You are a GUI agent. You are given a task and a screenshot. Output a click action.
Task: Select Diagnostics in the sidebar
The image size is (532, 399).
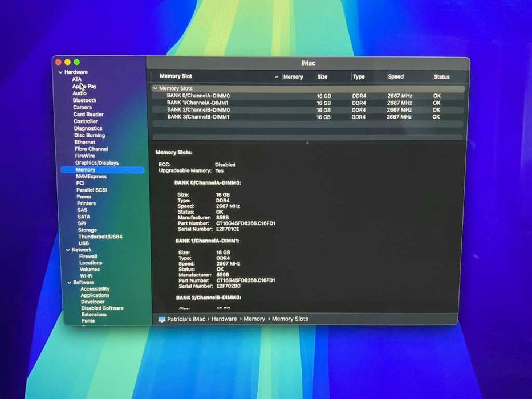88,128
